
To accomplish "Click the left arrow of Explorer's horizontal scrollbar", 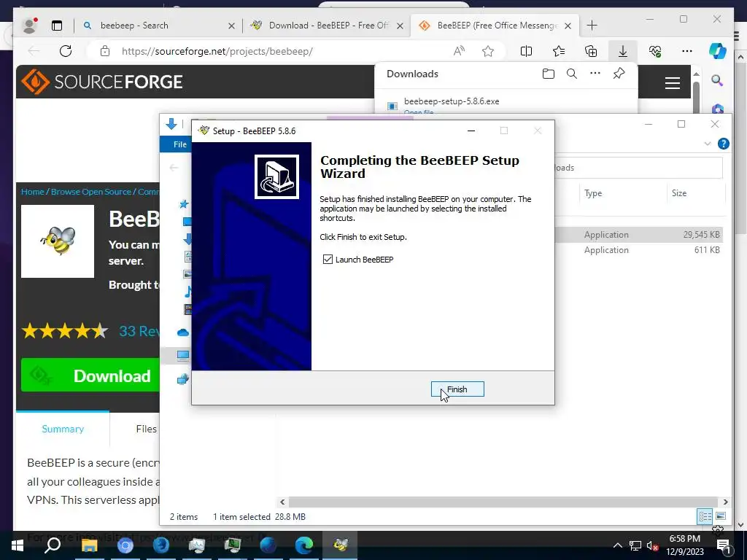I will point(282,502).
